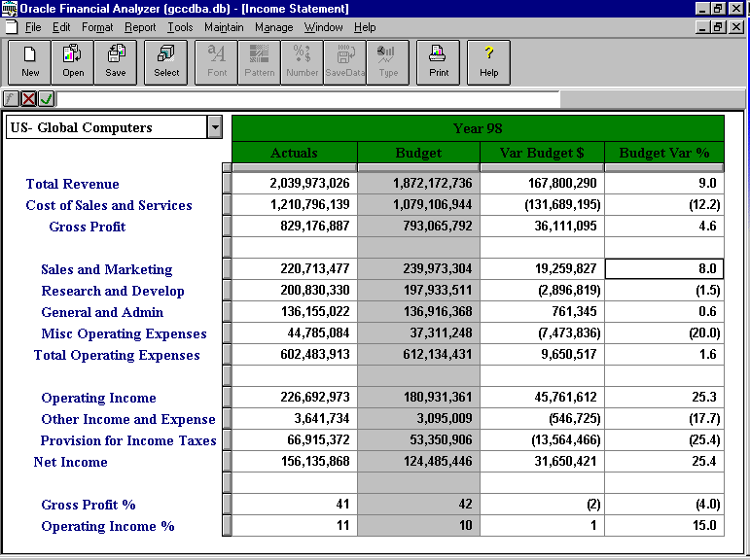Viewport: 750px width, 560px height.
Task: Click the Font toolbar icon
Action: pyautogui.click(x=217, y=60)
